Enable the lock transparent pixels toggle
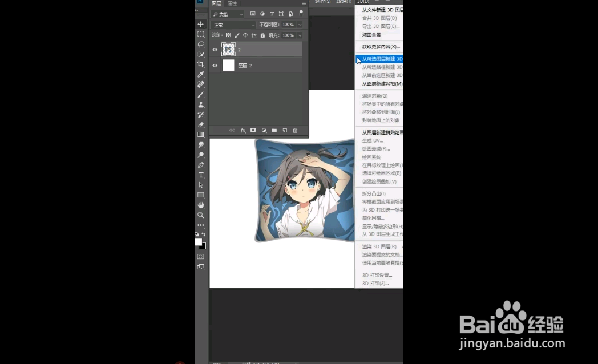 point(228,34)
